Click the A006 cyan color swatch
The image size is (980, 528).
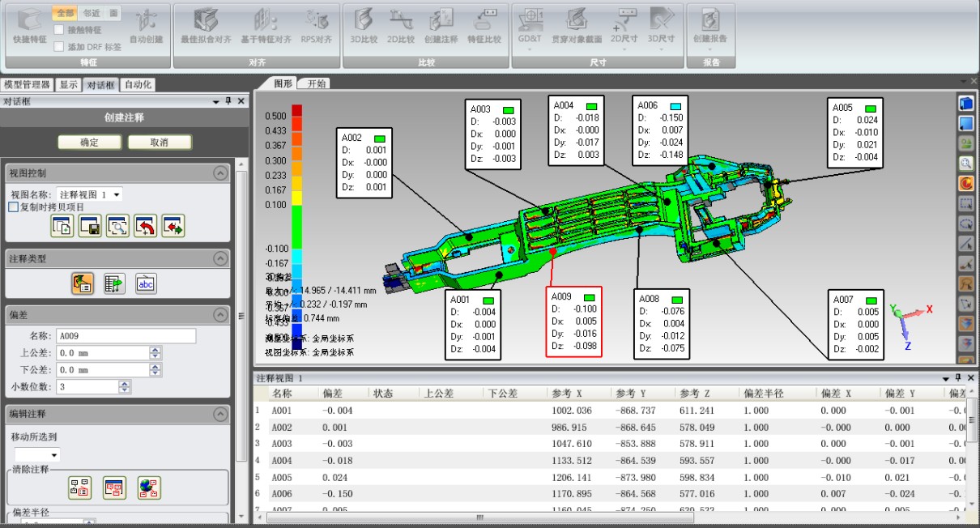(x=675, y=106)
